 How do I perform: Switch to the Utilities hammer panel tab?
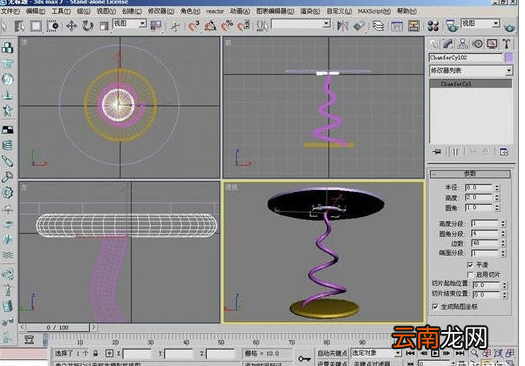point(507,44)
